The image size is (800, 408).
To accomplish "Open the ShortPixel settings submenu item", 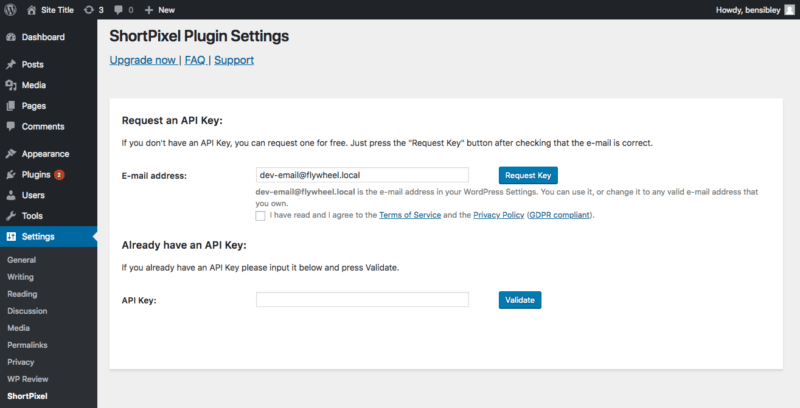I will click(28, 397).
